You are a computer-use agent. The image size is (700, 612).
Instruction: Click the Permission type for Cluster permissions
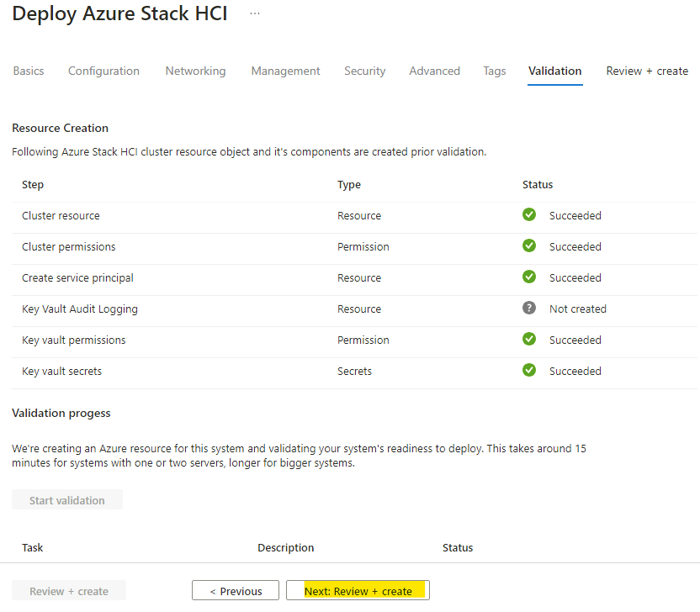pos(363,246)
